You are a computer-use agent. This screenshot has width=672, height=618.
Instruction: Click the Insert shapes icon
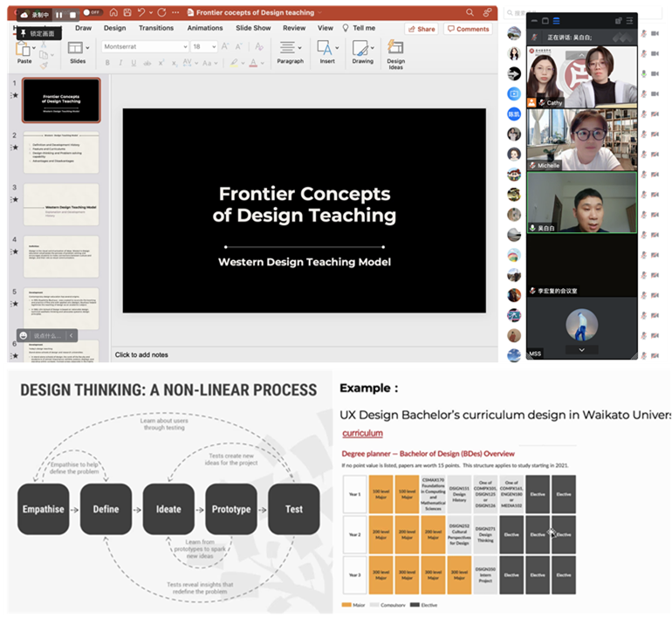(x=326, y=51)
